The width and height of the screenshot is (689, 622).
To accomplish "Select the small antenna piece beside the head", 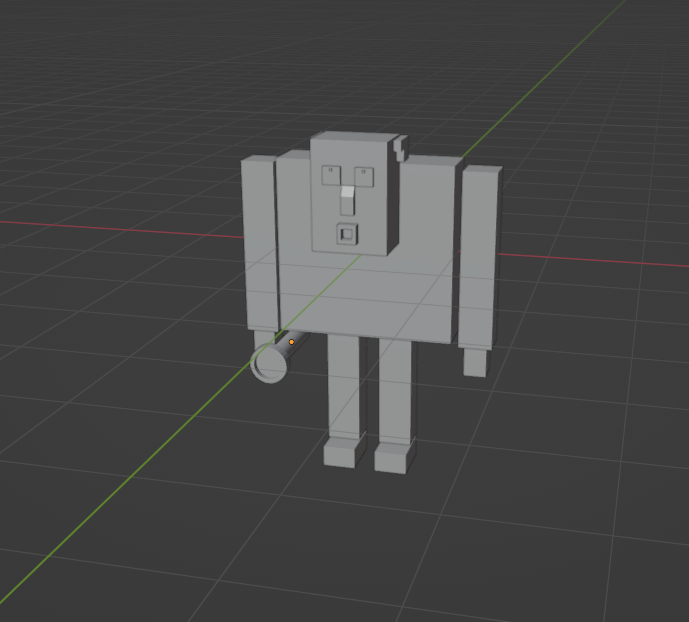I will (x=401, y=147).
